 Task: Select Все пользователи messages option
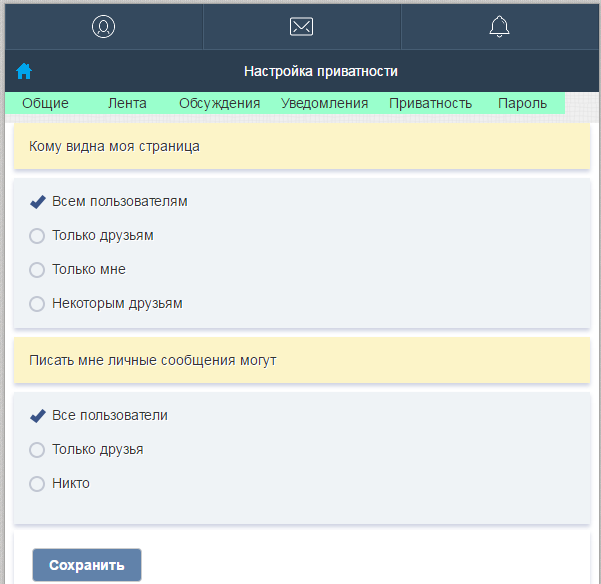[x=38, y=415]
